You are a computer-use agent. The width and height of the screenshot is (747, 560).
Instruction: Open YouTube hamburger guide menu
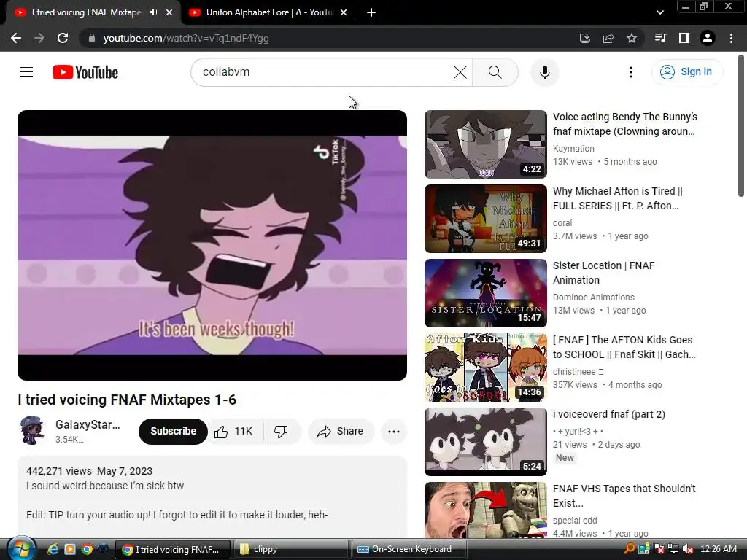26,72
